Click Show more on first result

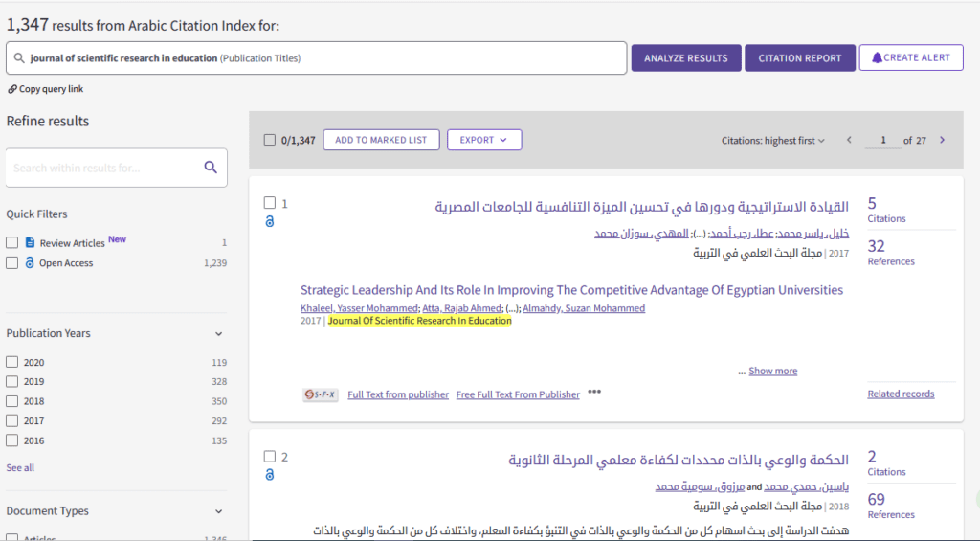tap(772, 372)
